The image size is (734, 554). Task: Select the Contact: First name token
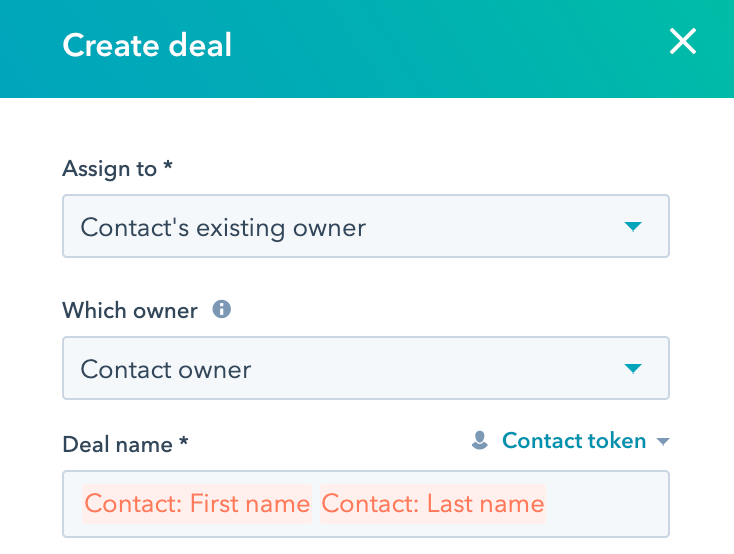click(197, 503)
